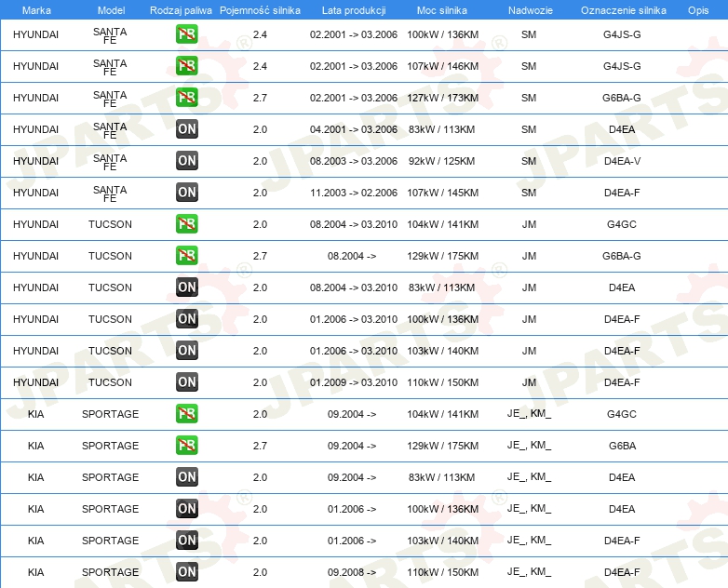The height and width of the screenshot is (588, 728).
Task: Select engine code G6BA in Sportage row
Action: (x=622, y=446)
